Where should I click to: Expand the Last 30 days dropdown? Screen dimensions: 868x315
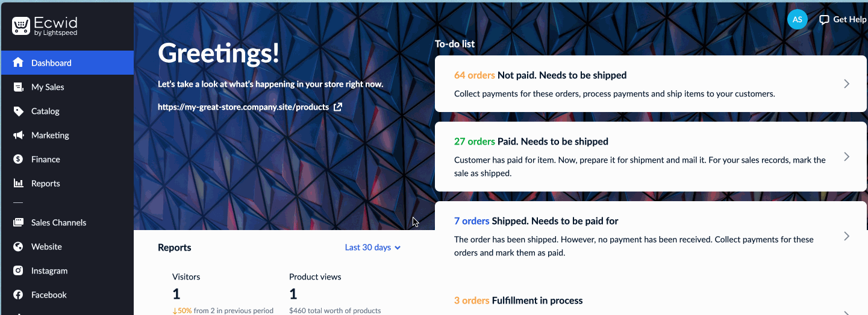[373, 248]
